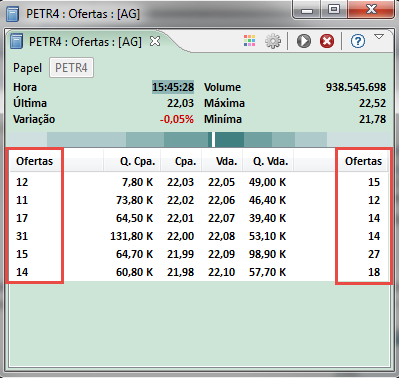The width and height of the screenshot is (399, 378).
Task: Open help with the question mark icon
Action: [x=357, y=41]
